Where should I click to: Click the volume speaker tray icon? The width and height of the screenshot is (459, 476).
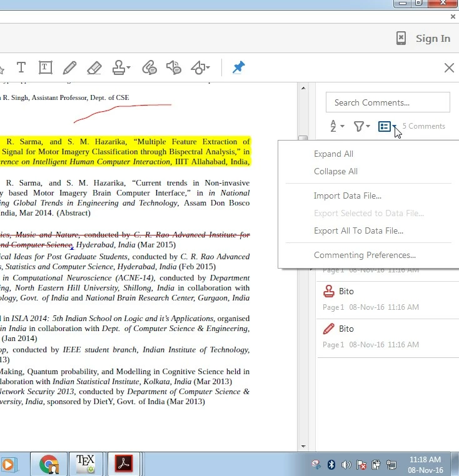pyautogui.click(x=346, y=465)
